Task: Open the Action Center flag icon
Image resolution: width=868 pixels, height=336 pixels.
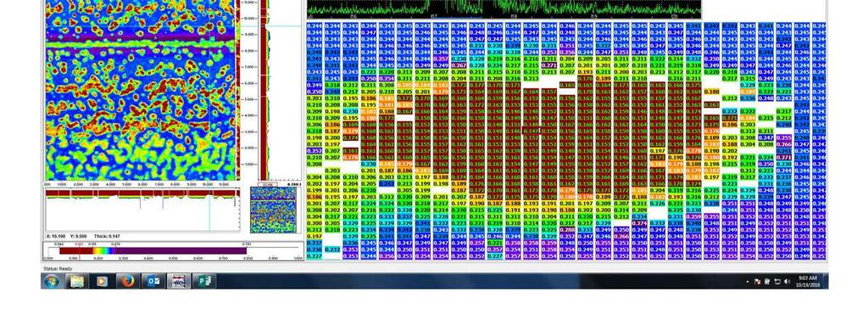Action: click(x=757, y=282)
